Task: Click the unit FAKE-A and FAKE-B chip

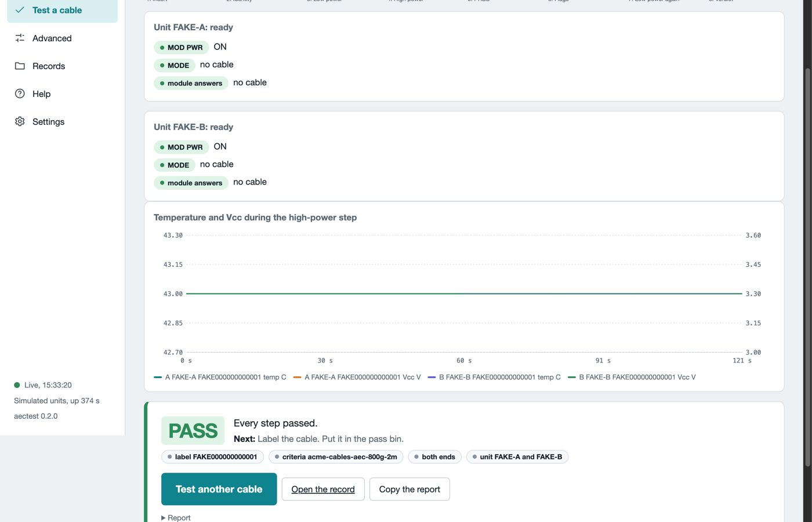Action: [x=517, y=456]
